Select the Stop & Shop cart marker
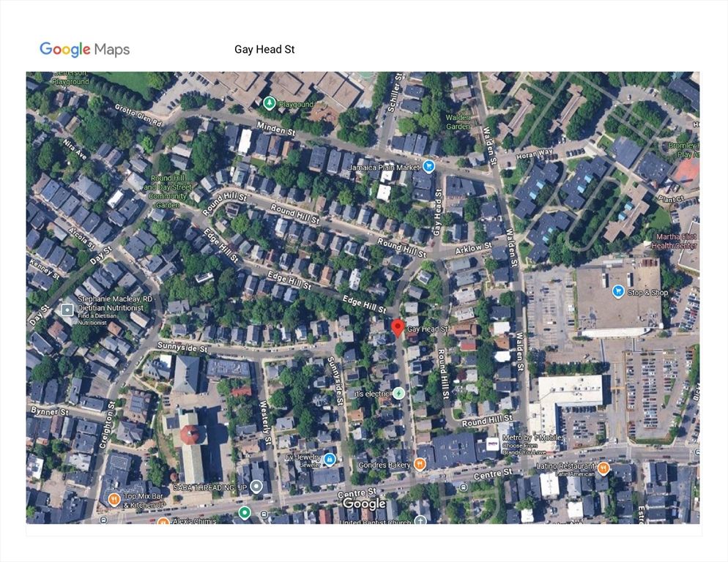Screen dimensions: 728x562 coord(618,292)
